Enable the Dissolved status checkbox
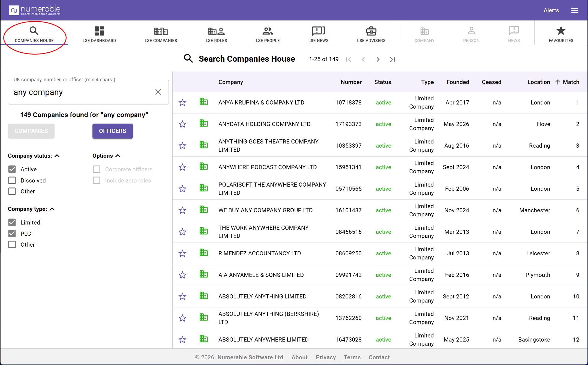Image resolution: width=588 pixels, height=365 pixels. coord(12,180)
